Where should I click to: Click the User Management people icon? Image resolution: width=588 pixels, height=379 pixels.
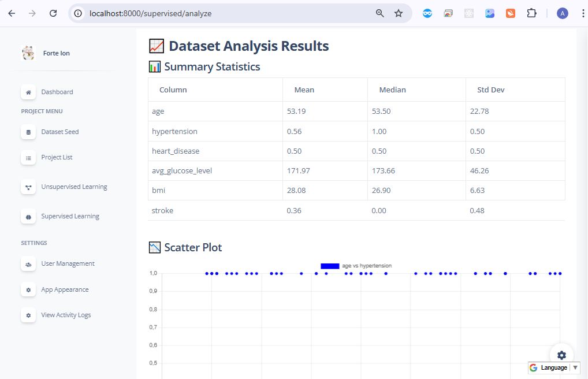(x=28, y=264)
